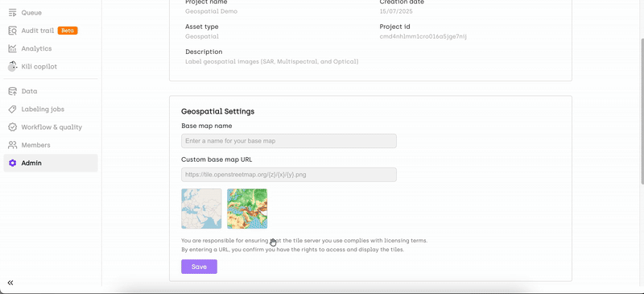The image size is (644, 294).
Task: Save the geospatial settings
Action: 199,267
